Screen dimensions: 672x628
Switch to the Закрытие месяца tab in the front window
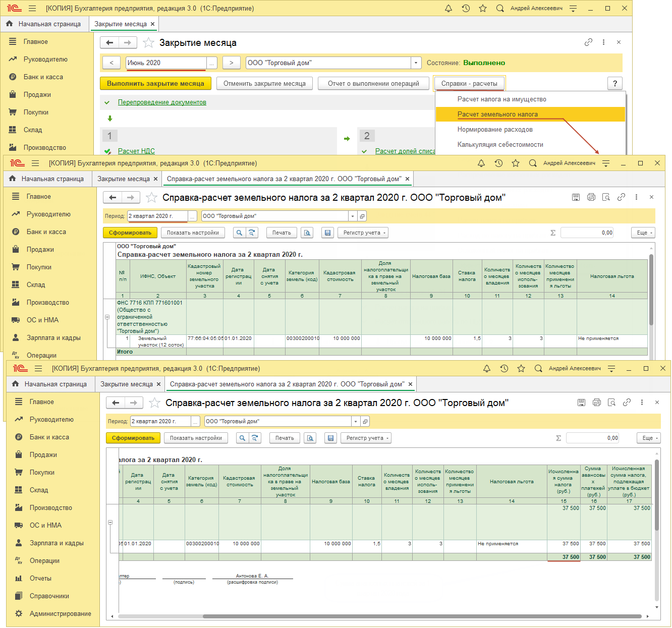coord(127,384)
